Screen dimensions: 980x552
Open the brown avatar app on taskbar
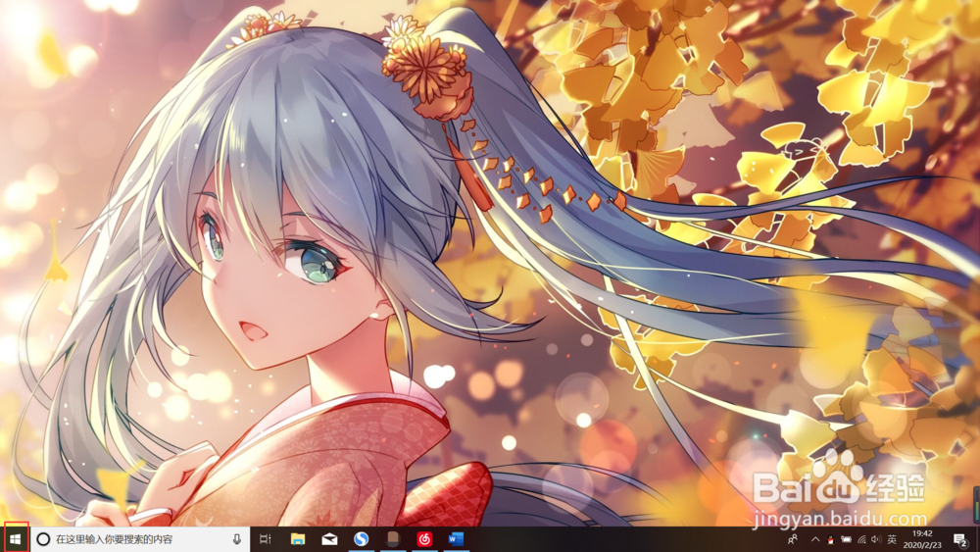pyautogui.click(x=393, y=539)
